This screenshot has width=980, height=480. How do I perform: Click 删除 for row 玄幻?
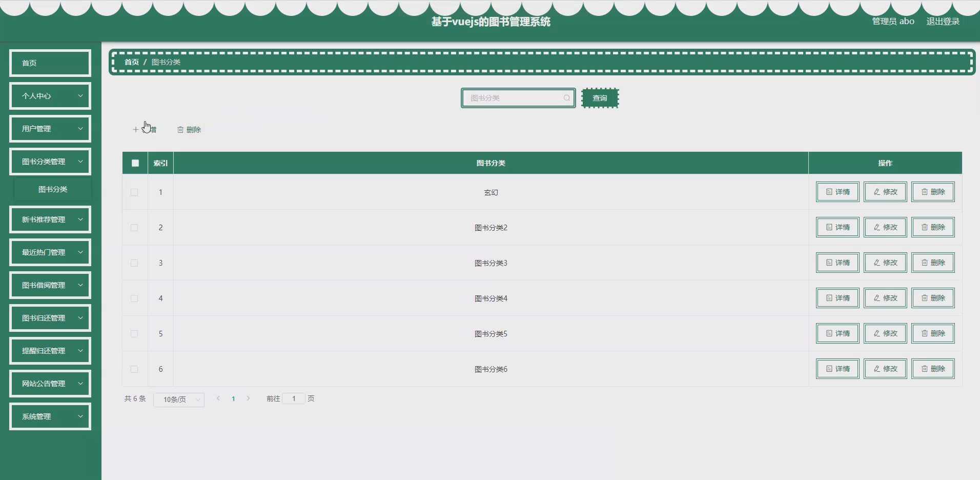pyautogui.click(x=933, y=192)
